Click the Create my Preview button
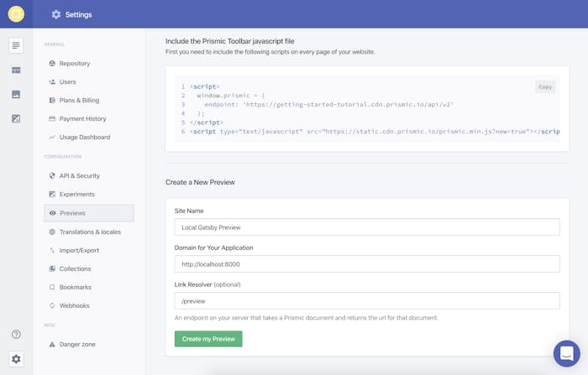This screenshot has height=375, width=588. pyautogui.click(x=208, y=339)
